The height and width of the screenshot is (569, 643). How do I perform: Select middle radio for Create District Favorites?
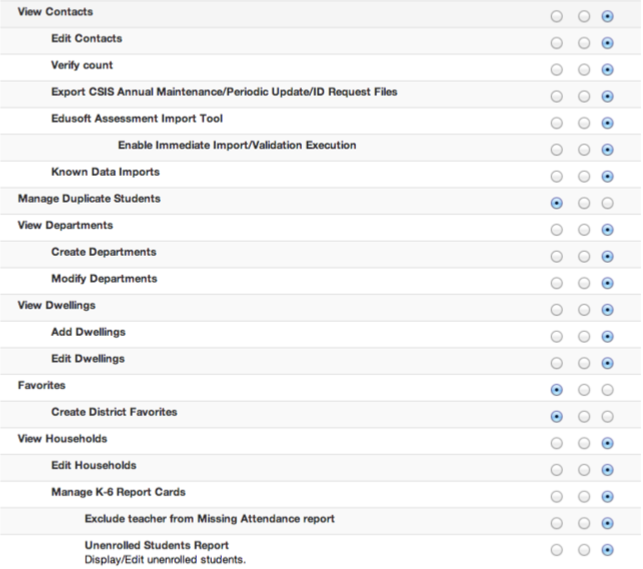point(584,417)
